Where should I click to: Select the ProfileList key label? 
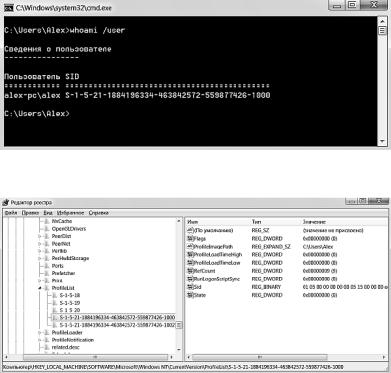(x=63, y=288)
